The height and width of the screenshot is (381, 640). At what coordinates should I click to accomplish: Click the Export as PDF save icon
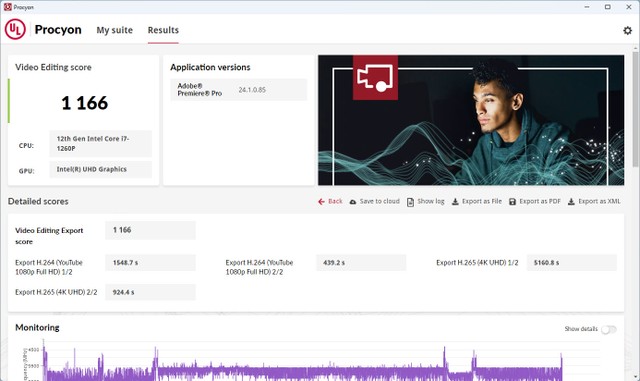coord(512,201)
